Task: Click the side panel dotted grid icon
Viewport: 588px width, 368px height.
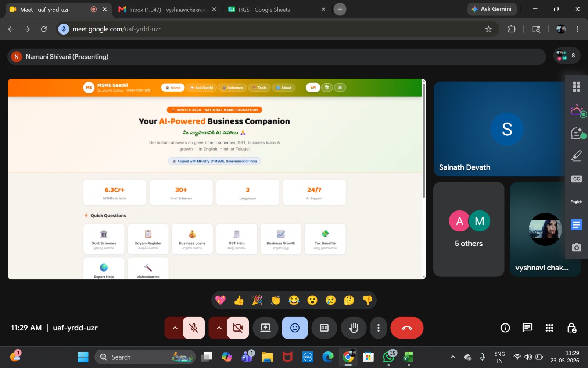Action: pos(576,87)
